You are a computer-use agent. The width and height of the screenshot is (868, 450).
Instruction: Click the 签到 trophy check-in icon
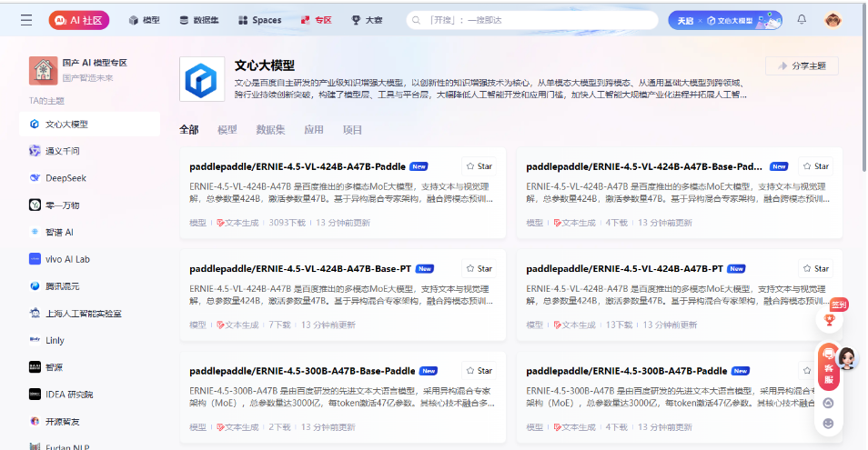[829, 319]
